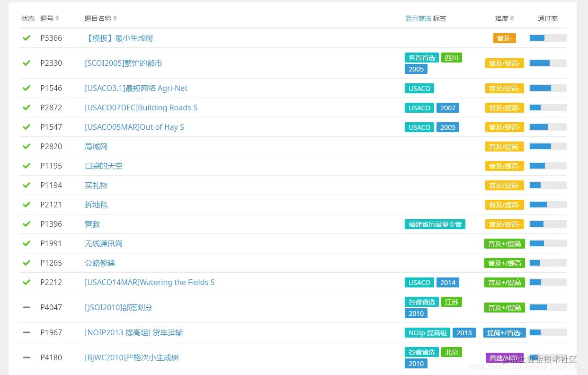
Task: Click the 显示算法 link
Action: click(x=418, y=18)
